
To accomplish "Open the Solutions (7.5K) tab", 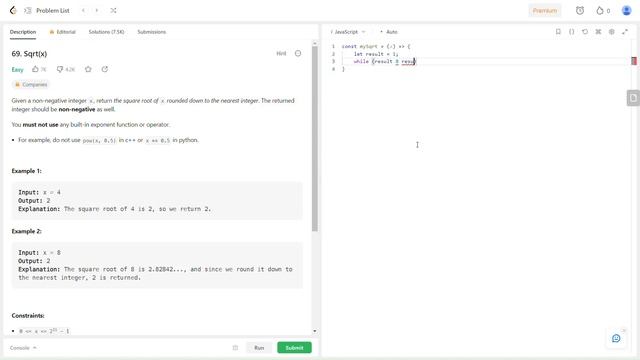I will click(106, 32).
